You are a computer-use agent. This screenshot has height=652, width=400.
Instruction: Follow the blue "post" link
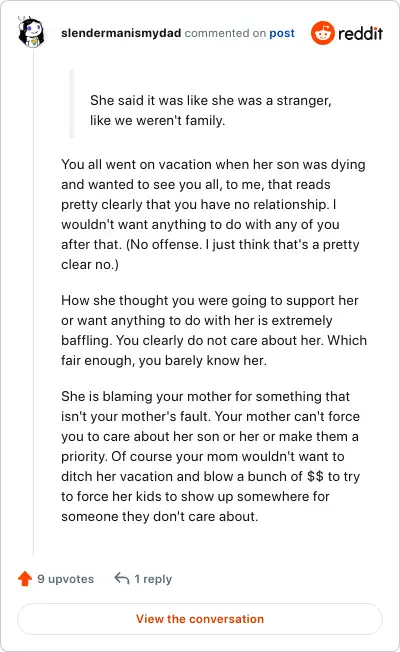[x=282, y=33]
